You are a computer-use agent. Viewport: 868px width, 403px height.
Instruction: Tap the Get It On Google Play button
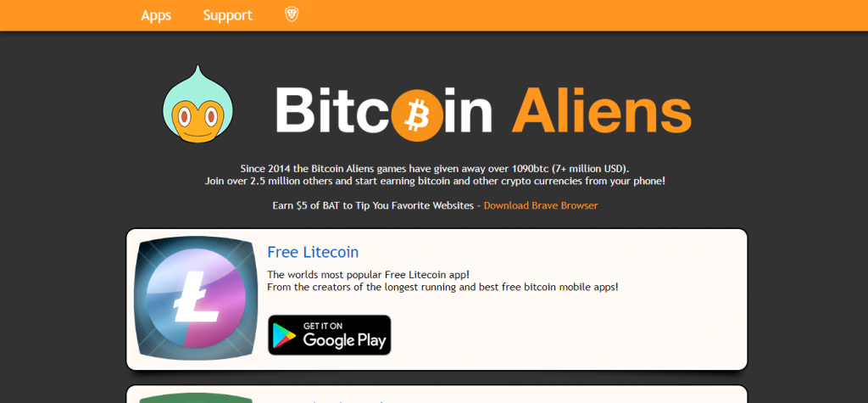[x=330, y=335]
